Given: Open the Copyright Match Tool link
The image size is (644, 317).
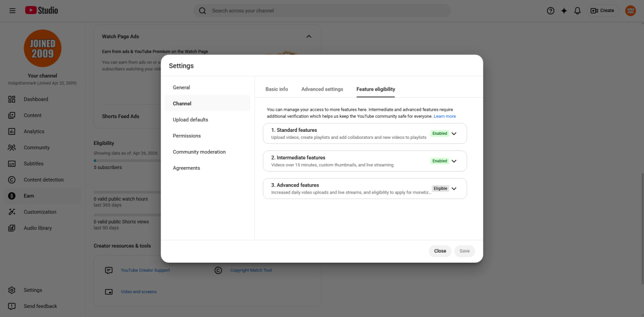Looking at the screenshot, I should (251, 270).
